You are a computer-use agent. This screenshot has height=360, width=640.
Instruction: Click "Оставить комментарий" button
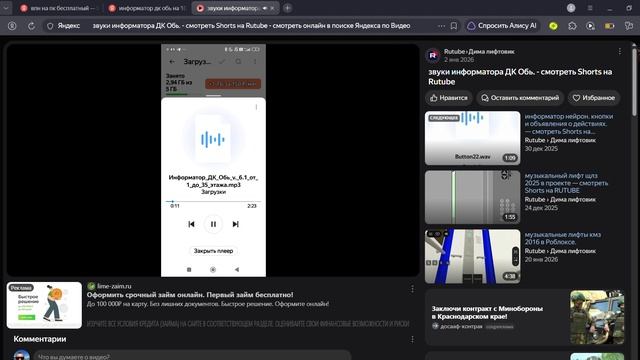[520, 98]
